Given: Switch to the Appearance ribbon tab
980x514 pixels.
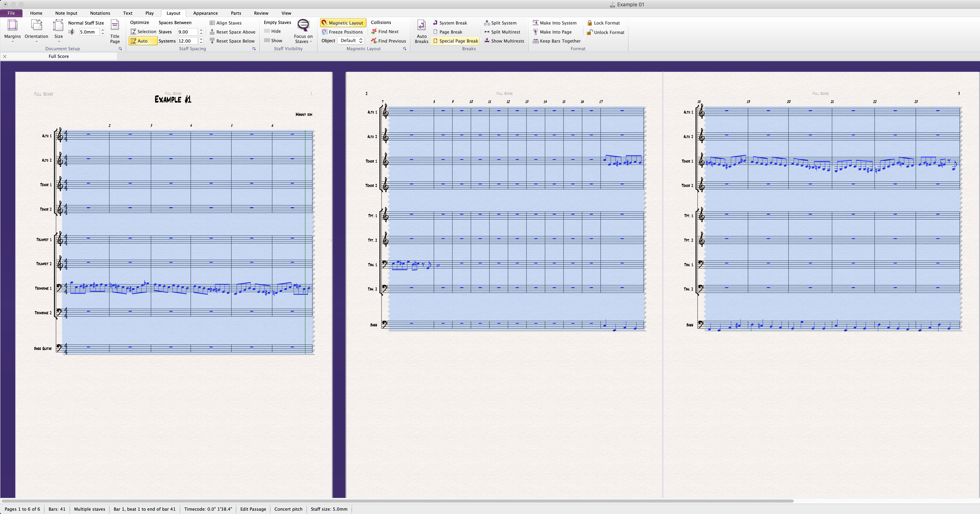Looking at the screenshot, I should (x=205, y=13).
